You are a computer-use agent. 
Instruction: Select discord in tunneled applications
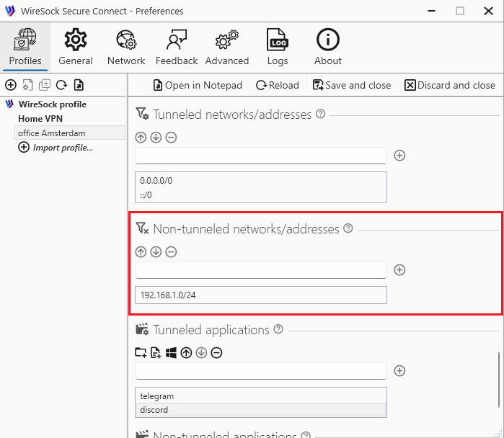pyautogui.click(x=261, y=410)
